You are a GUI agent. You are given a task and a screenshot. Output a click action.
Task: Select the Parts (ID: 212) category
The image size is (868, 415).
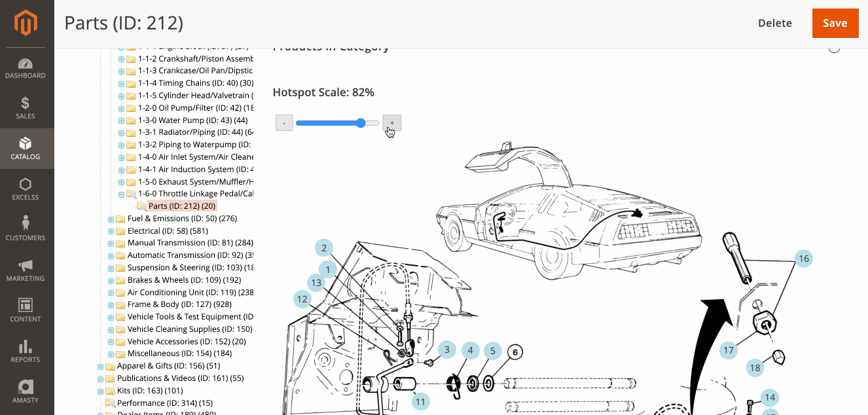[x=182, y=206]
